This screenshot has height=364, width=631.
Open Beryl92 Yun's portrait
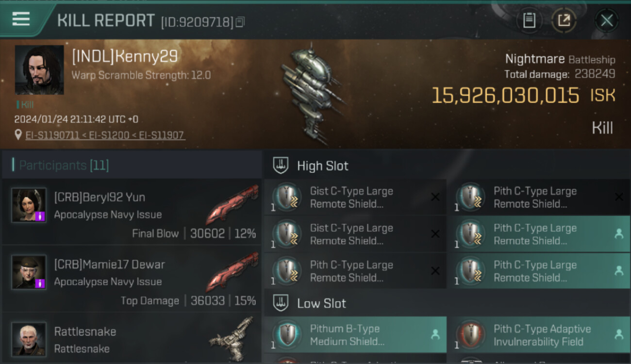[x=29, y=205]
